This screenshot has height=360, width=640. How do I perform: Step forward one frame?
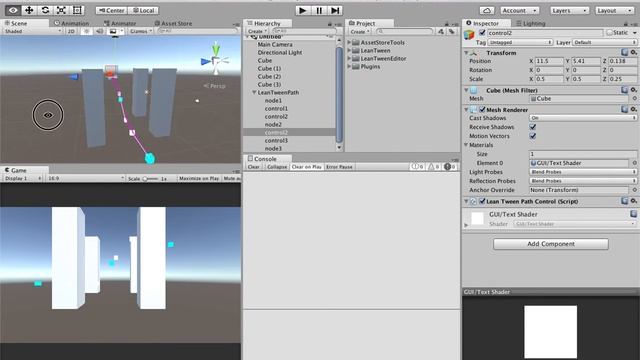(x=335, y=10)
